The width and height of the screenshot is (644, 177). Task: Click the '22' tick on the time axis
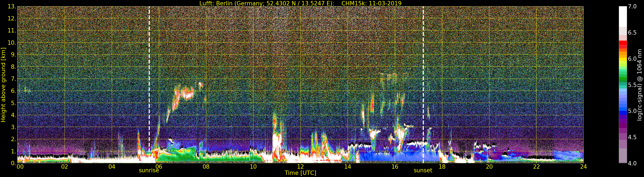(536, 166)
